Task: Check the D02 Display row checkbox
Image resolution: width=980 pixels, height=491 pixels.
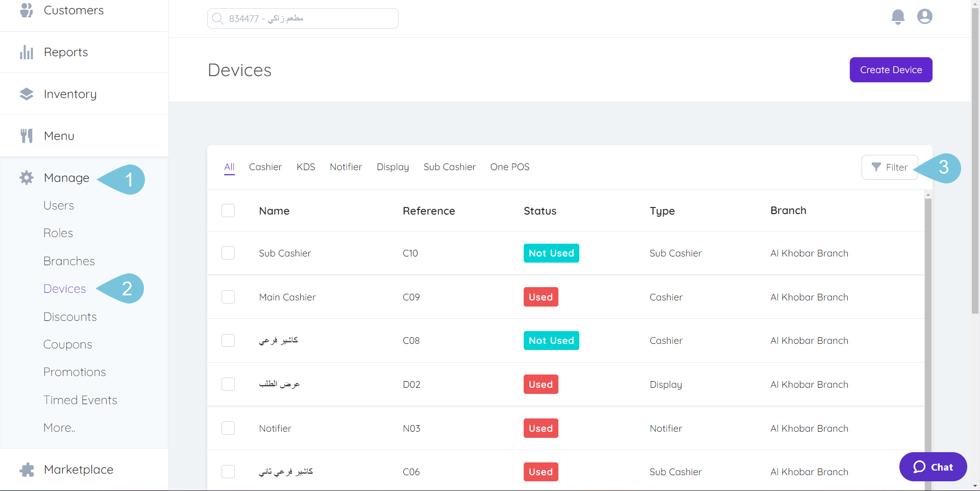Action: [228, 384]
